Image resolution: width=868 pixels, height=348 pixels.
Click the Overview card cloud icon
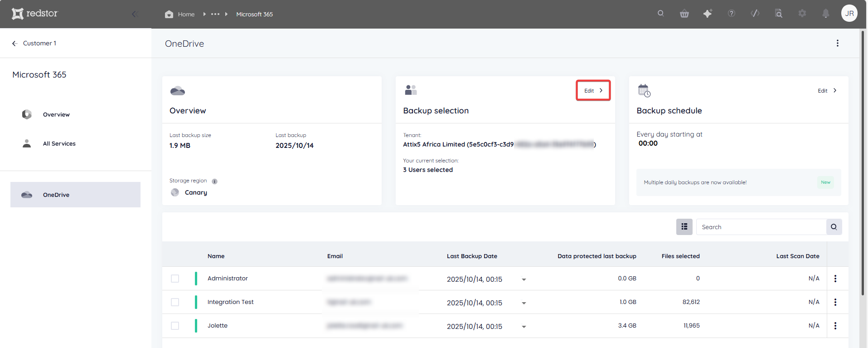[x=178, y=91]
